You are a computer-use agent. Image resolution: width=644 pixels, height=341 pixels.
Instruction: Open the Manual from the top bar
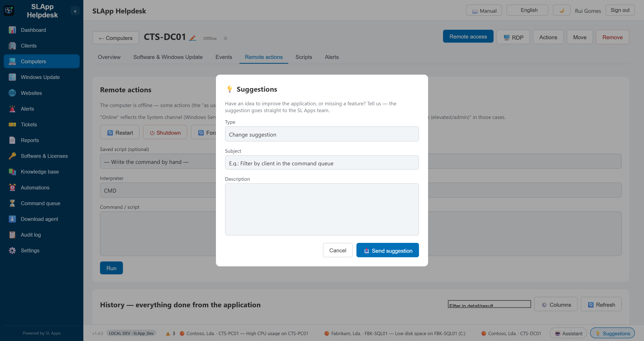tap(484, 10)
